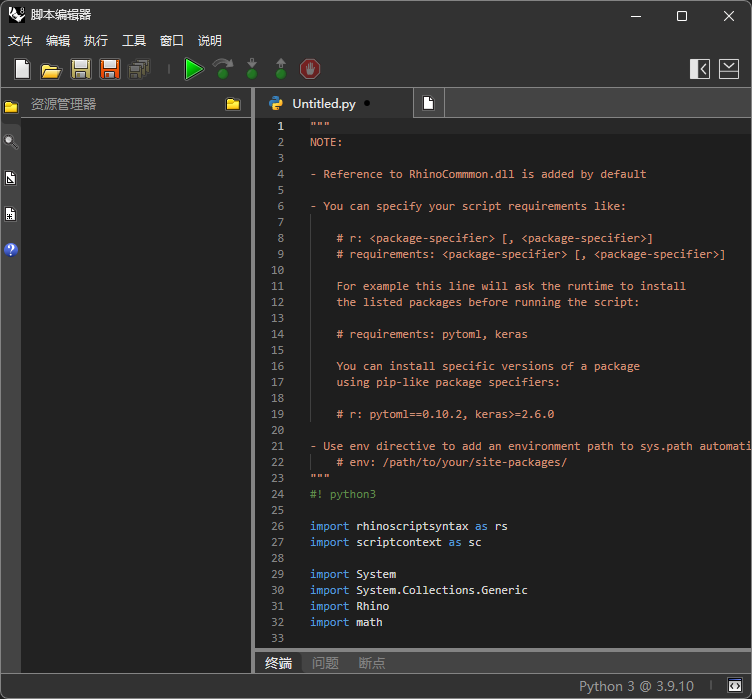This screenshot has width=752, height=699.
Task: Click the new tab document icon
Action: (x=428, y=103)
